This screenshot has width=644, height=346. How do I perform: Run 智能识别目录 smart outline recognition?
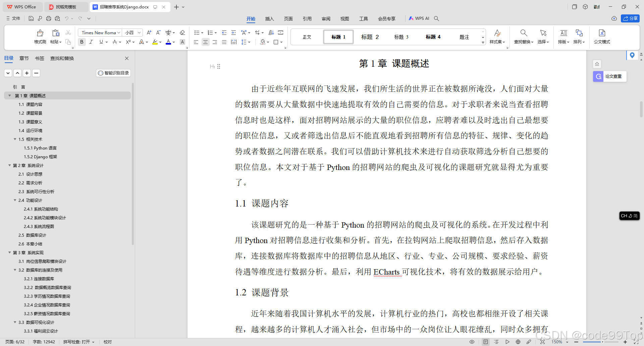(113, 73)
